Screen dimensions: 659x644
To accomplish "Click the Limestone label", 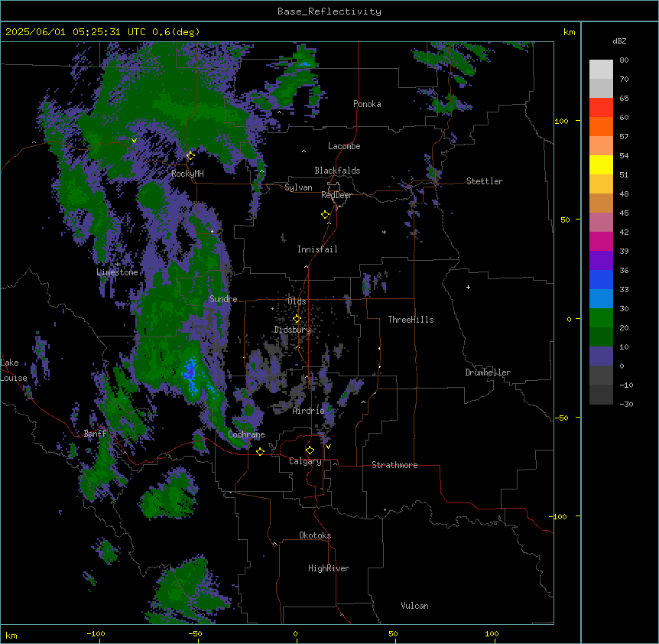I will [x=117, y=272].
